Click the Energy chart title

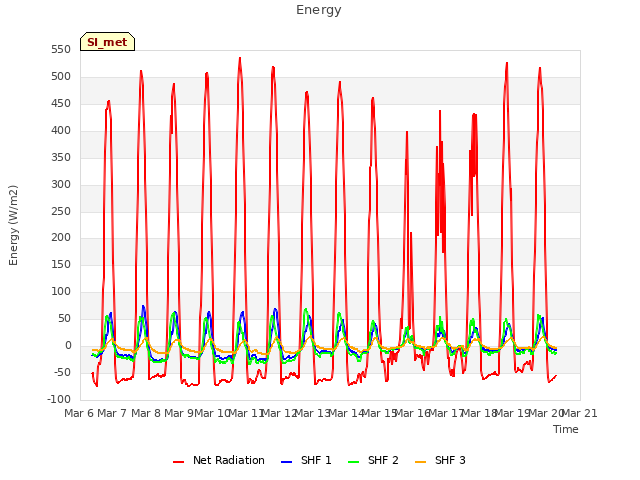click(319, 10)
